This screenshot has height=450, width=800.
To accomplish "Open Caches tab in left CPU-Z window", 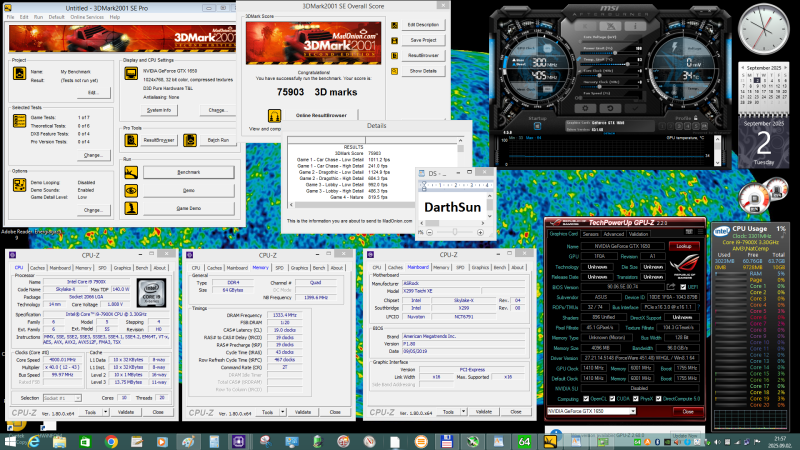I will tap(37, 267).
